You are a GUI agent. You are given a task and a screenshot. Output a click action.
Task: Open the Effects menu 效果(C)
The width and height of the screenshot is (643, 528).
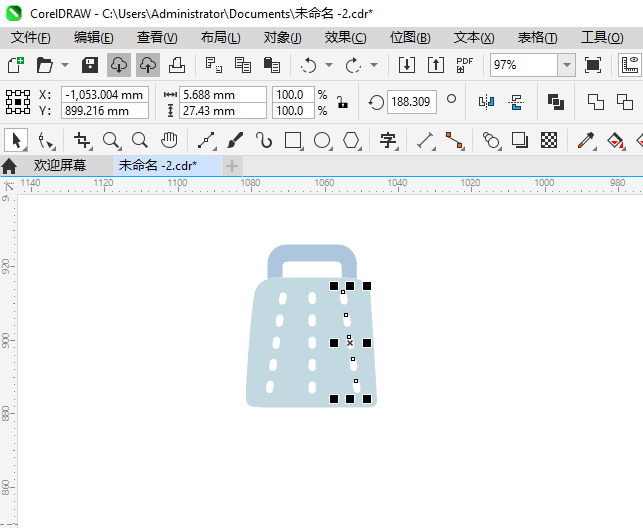tap(346, 38)
